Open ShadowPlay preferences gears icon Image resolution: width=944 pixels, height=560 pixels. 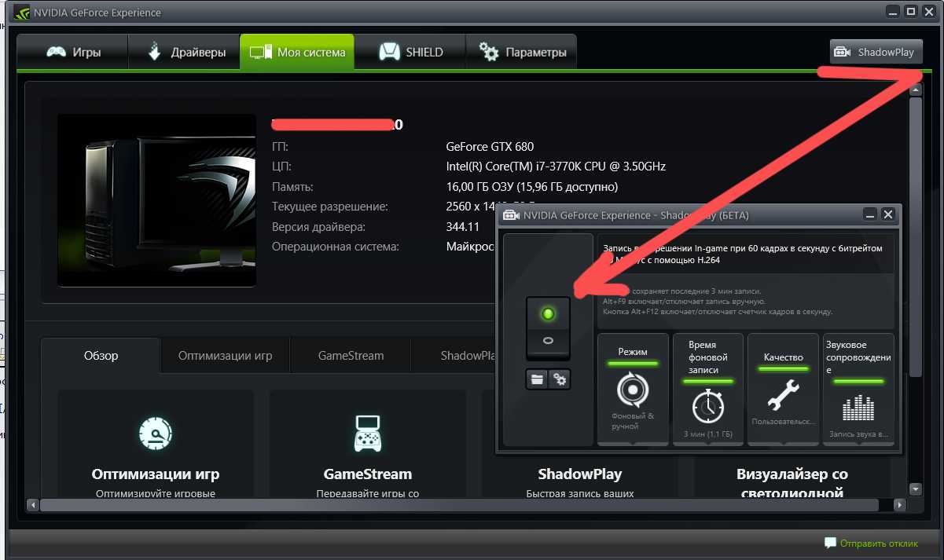tap(560, 379)
